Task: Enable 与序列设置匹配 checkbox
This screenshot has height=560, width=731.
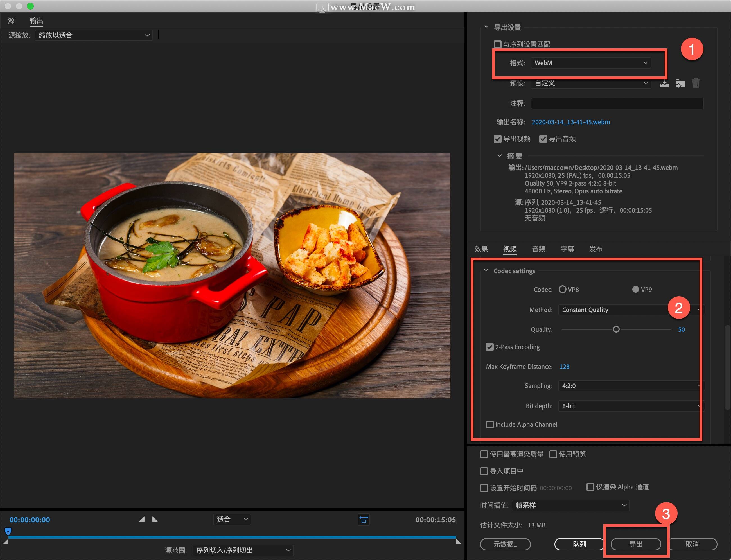Action: pyautogui.click(x=498, y=44)
